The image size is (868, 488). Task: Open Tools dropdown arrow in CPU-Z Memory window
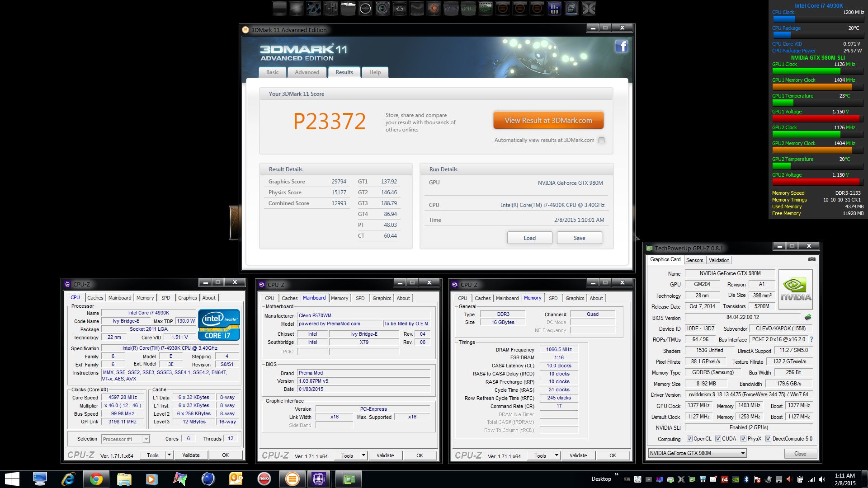pos(557,455)
